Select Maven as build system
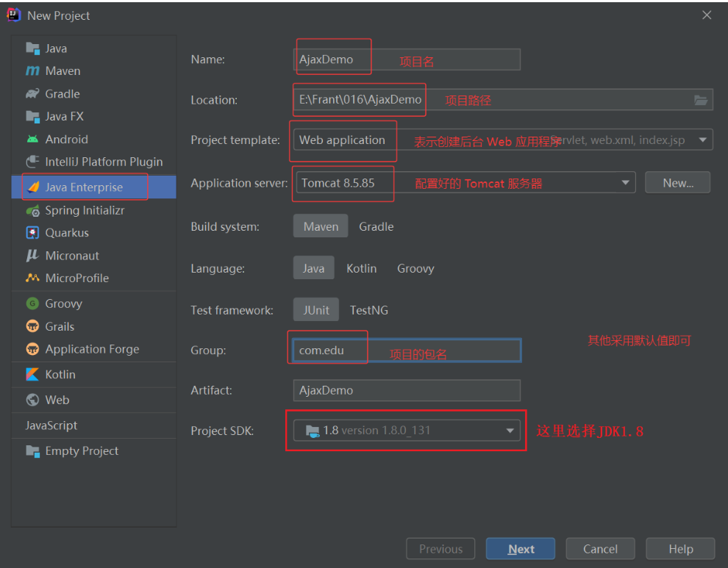This screenshot has width=728, height=568. coord(321,226)
